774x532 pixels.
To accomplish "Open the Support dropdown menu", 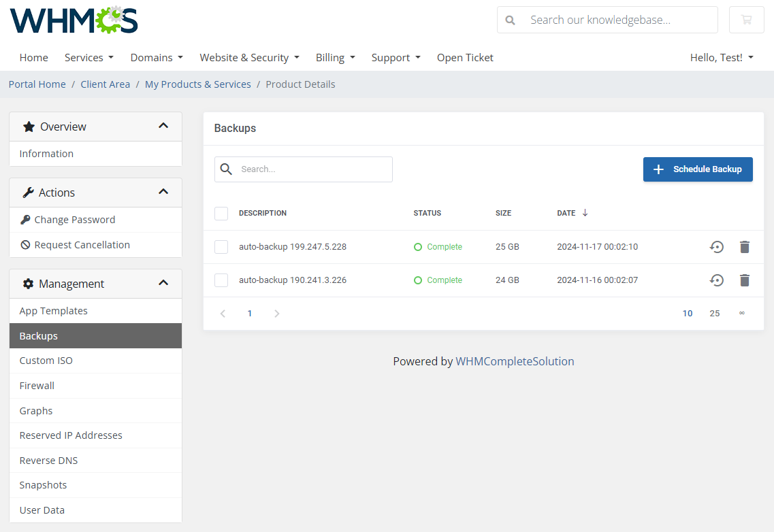I will point(396,58).
